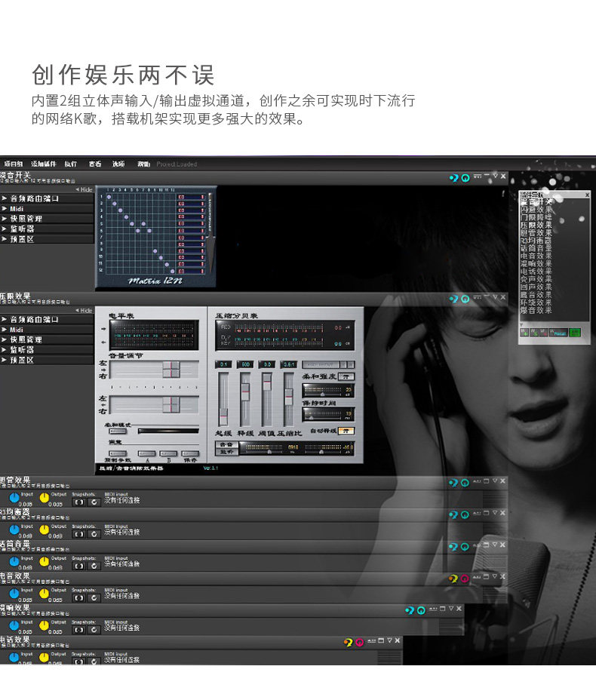Click Snapshots reload icon on 电音效果 row
Image resolution: width=596 pixels, height=700 pixels.
(94, 597)
